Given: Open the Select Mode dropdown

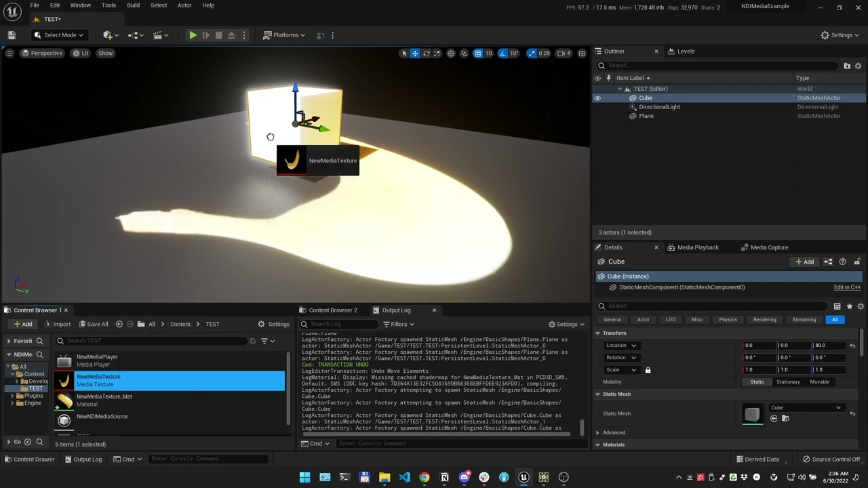Looking at the screenshot, I should coord(60,35).
